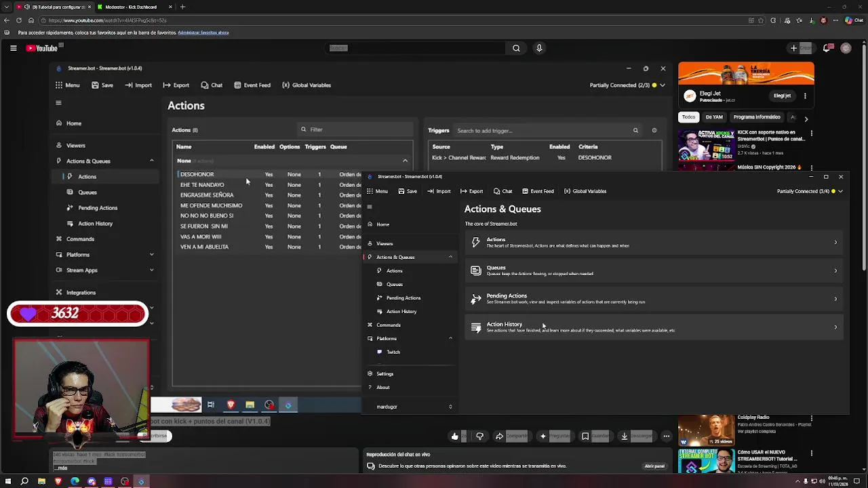Expand the Partially Connected (2/3) status dropdown
The height and width of the screenshot is (488, 868).
point(662,85)
